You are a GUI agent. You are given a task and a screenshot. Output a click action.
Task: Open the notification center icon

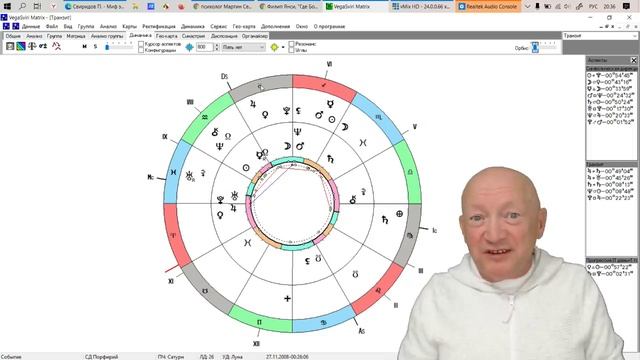pyautogui.click(x=627, y=6)
